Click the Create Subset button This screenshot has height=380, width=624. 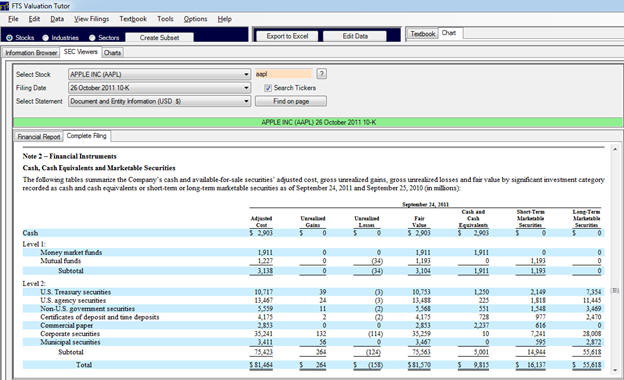pos(159,37)
